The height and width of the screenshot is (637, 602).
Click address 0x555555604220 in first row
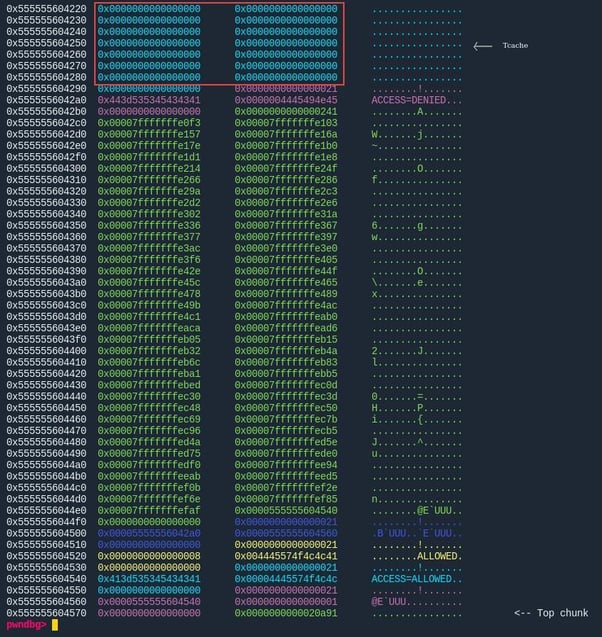coord(46,9)
